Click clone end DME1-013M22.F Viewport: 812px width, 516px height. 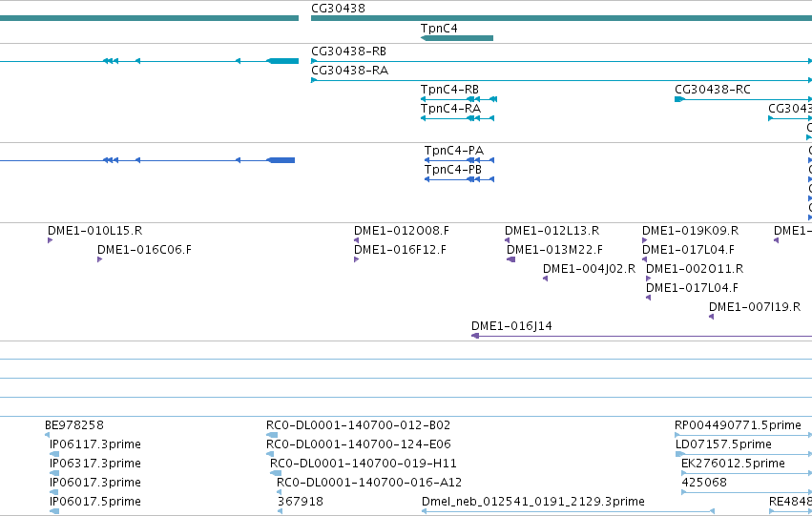tap(554, 250)
